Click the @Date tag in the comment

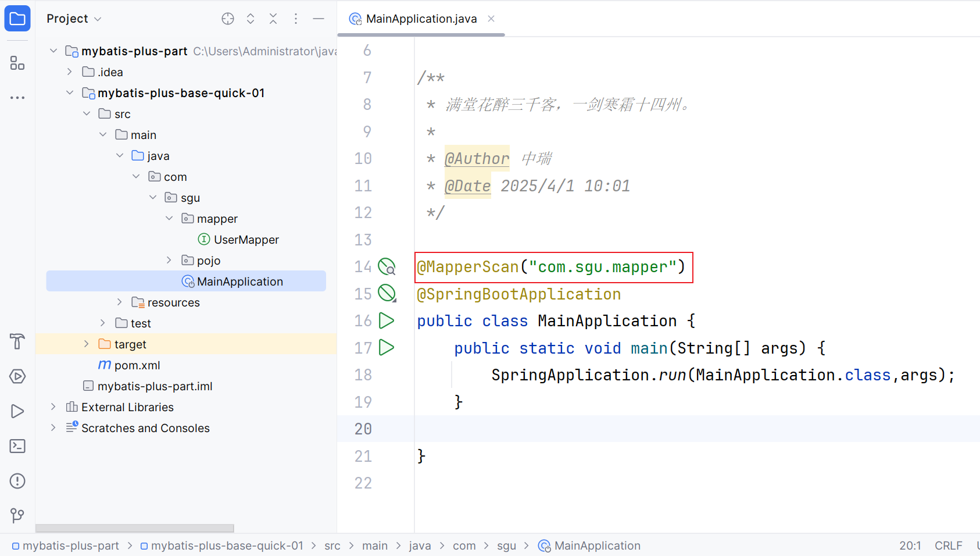click(467, 186)
